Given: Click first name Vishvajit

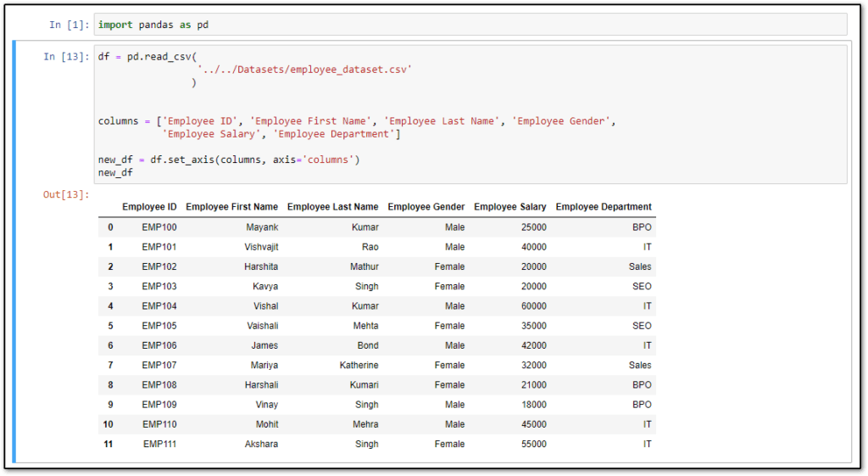Looking at the screenshot, I should pyautogui.click(x=261, y=247).
